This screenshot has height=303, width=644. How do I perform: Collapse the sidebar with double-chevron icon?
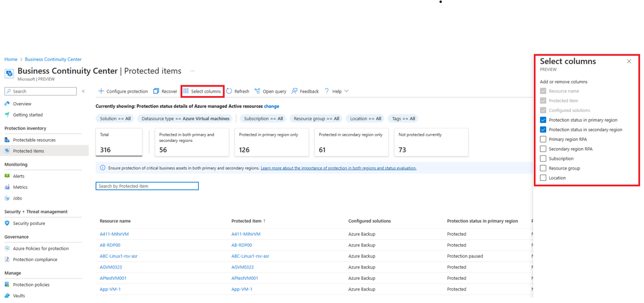(x=83, y=91)
